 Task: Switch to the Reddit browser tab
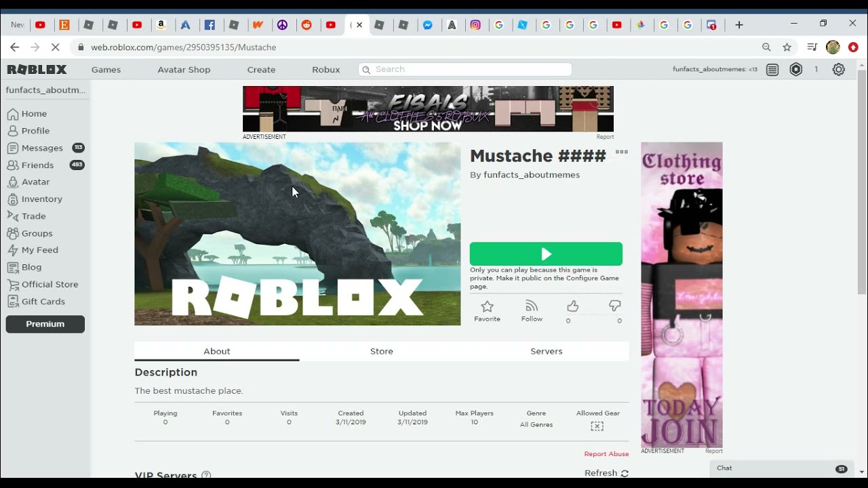point(307,25)
